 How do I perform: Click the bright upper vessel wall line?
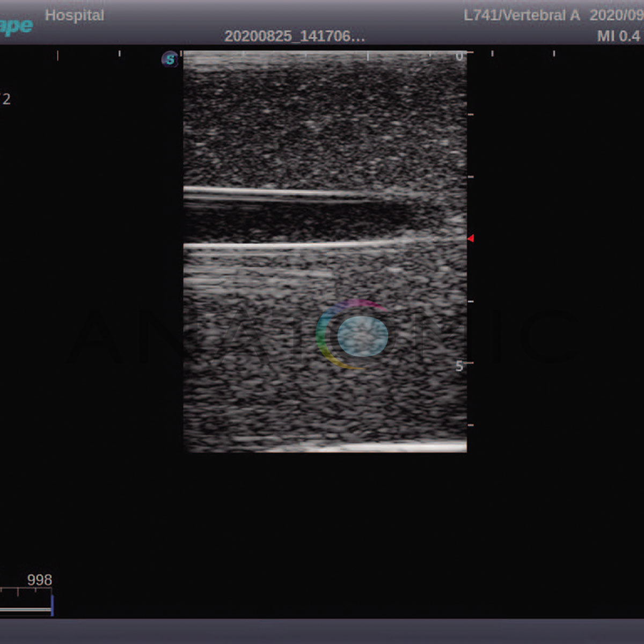279,192
